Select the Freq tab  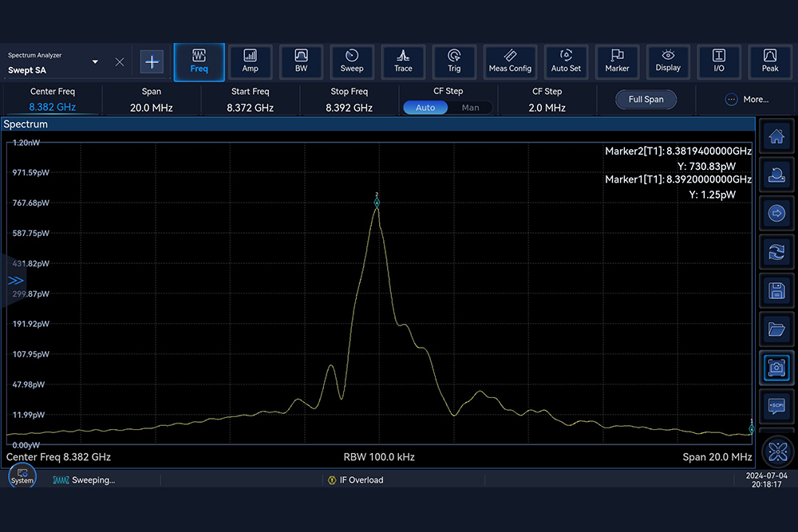point(199,61)
